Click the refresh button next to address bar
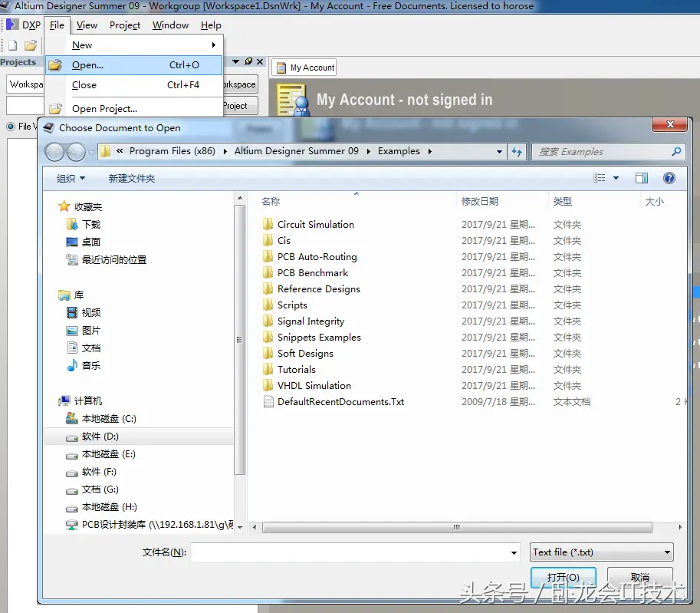The height and width of the screenshot is (613, 700). click(x=517, y=151)
